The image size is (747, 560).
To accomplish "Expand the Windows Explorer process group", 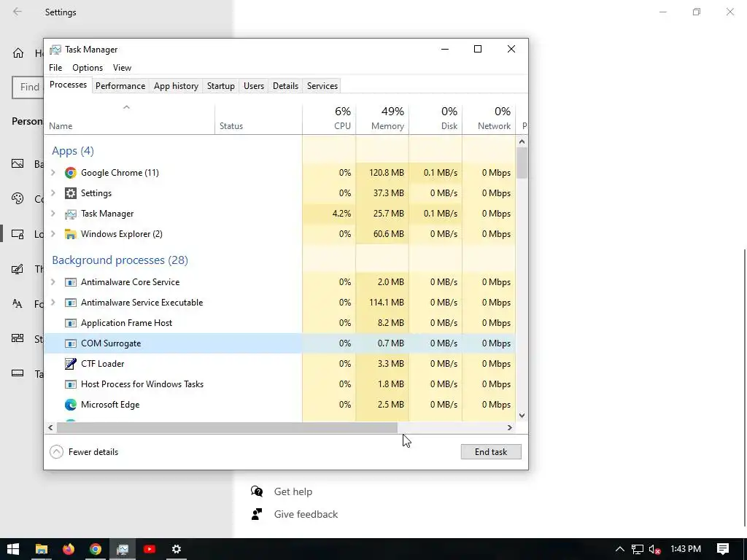I will [x=53, y=234].
